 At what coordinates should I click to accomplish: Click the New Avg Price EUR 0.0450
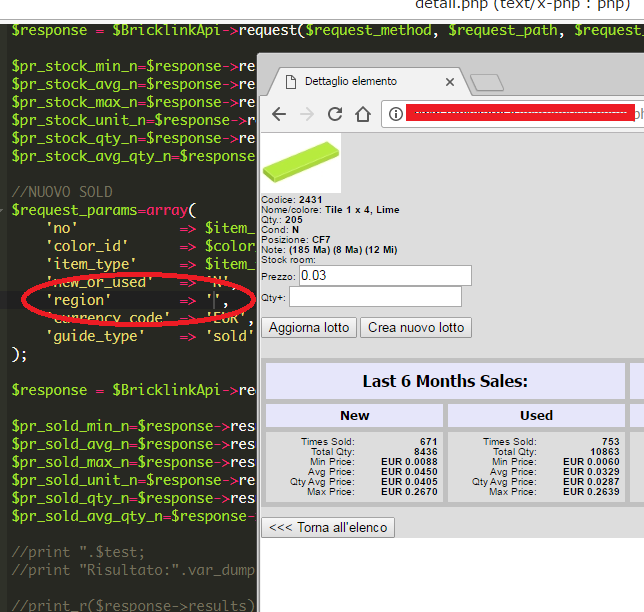[409, 472]
